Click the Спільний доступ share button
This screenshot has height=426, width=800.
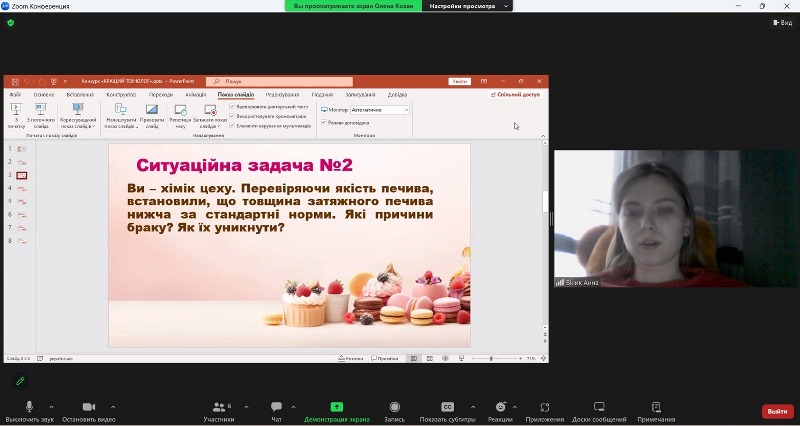pyautogui.click(x=515, y=95)
